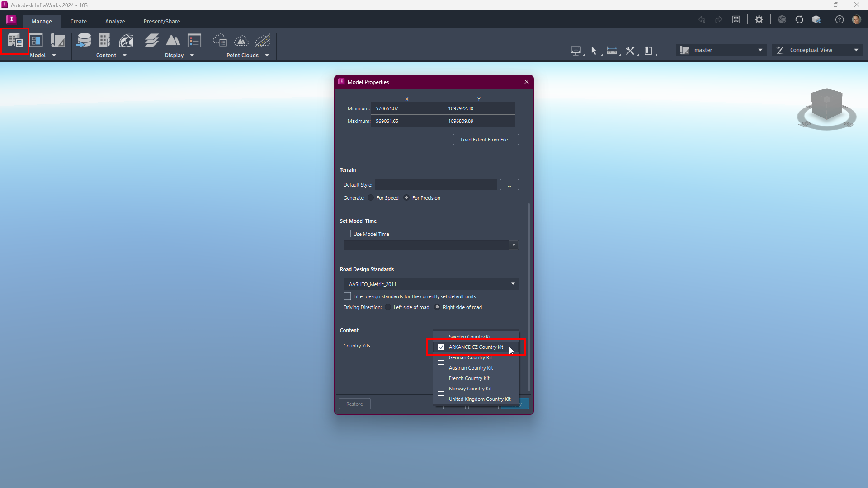The image size is (868, 488).
Task: Select the measure distance ruler tool
Action: pos(612,51)
